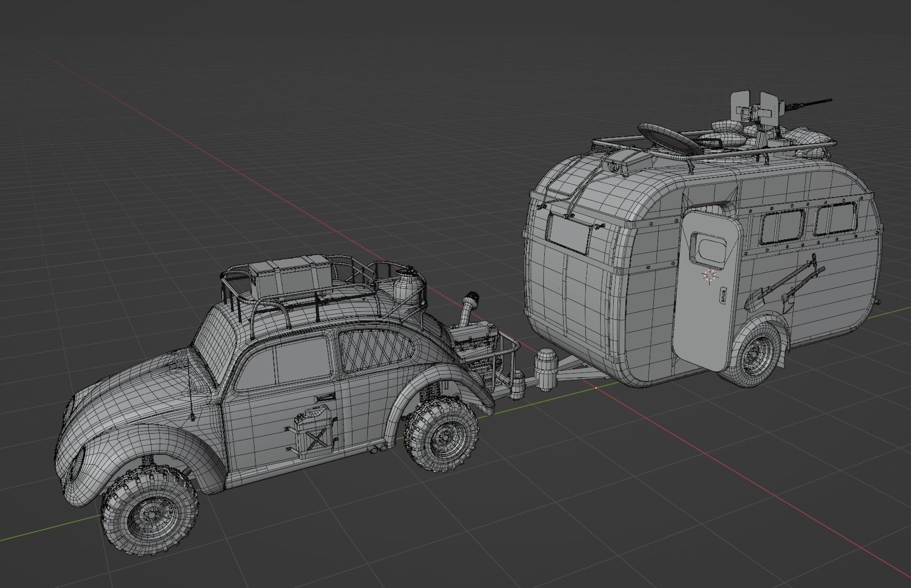Click the 3D cursor on the trailer door
Screen dimensions: 911x588
710,275
